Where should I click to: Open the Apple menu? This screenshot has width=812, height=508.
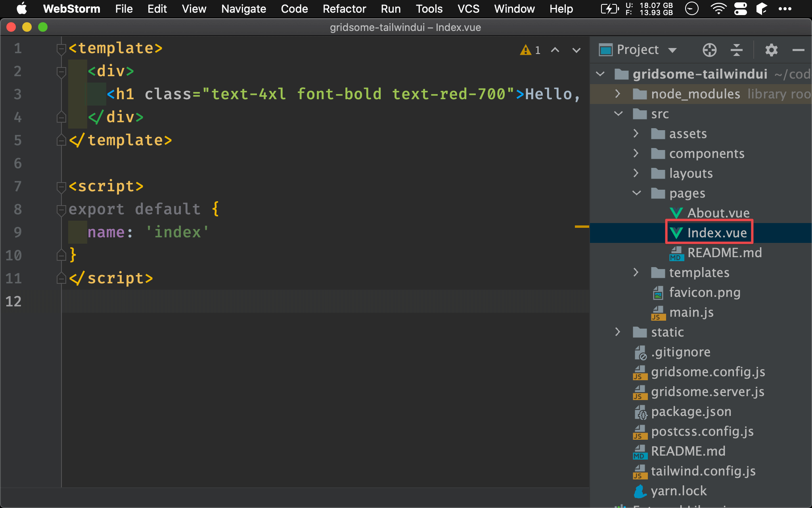[22, 9]
